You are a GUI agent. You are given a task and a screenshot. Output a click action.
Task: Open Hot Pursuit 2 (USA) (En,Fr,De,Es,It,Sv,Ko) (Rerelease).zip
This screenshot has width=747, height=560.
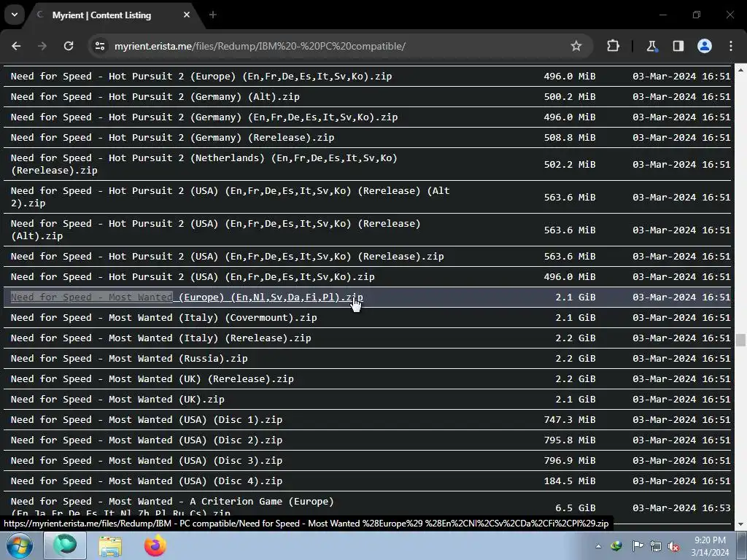click(x=228, y=256)
